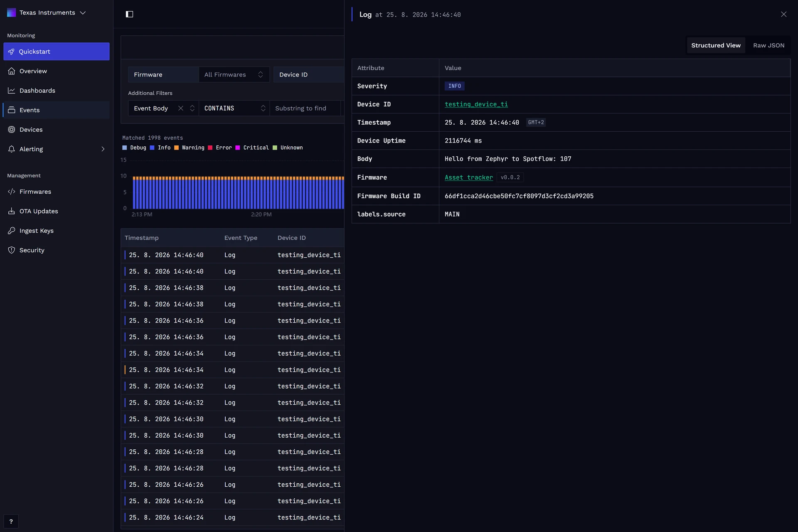
Task: Close the Log detail panel
Action: tap(783, 14)
